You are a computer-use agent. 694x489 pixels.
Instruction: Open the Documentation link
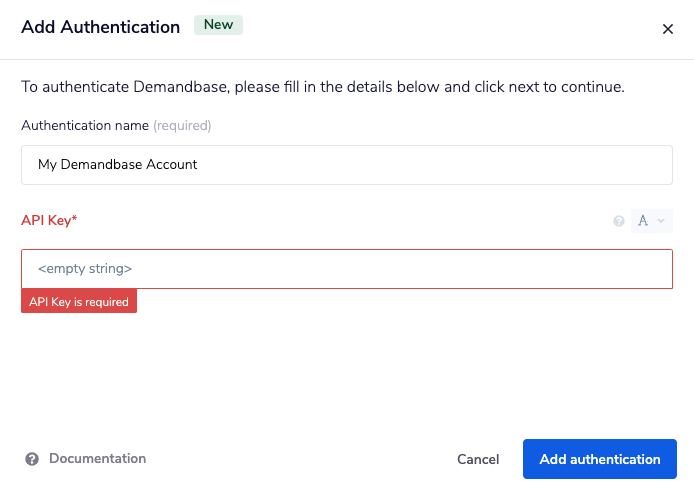coord(97,459)
